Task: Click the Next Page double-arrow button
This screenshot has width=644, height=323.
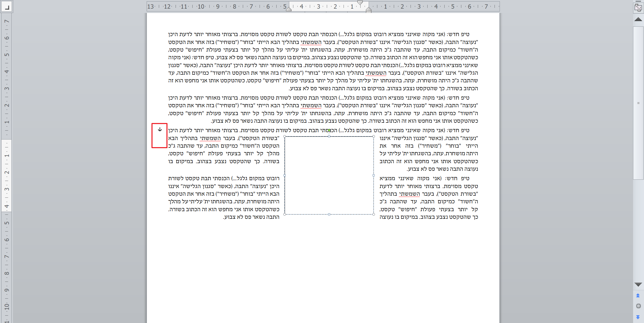Action: coord(638,317)
